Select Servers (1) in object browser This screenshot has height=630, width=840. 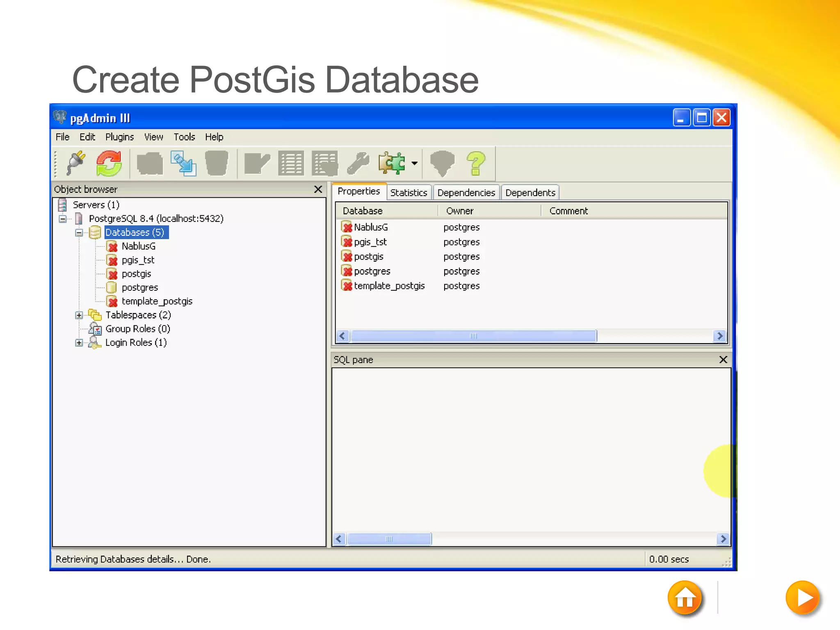pos(96,205)
